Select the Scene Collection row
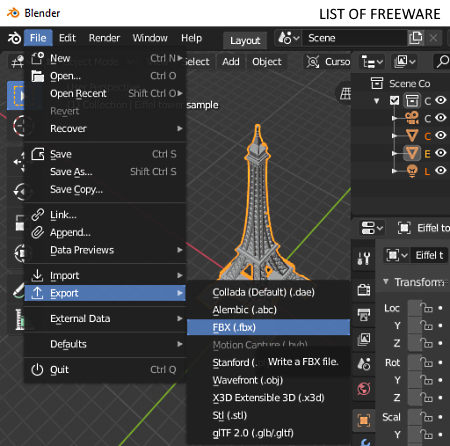This screenshot has height=446, width=450. (401, 83)
